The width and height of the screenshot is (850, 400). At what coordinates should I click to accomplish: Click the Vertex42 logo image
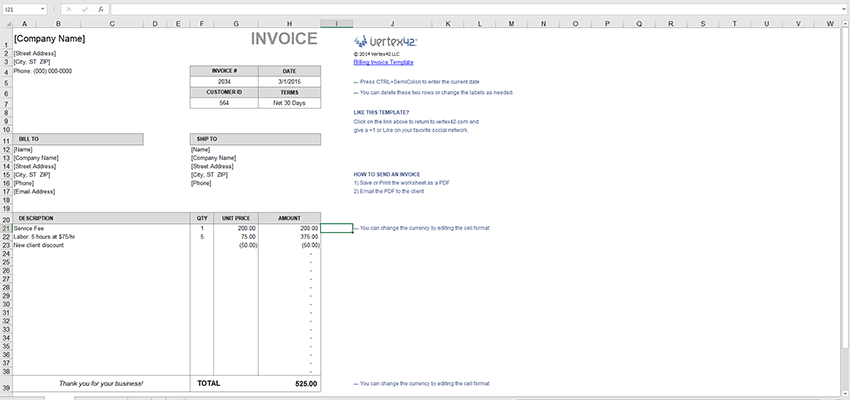pyautogui.click(x=385, y=41)
